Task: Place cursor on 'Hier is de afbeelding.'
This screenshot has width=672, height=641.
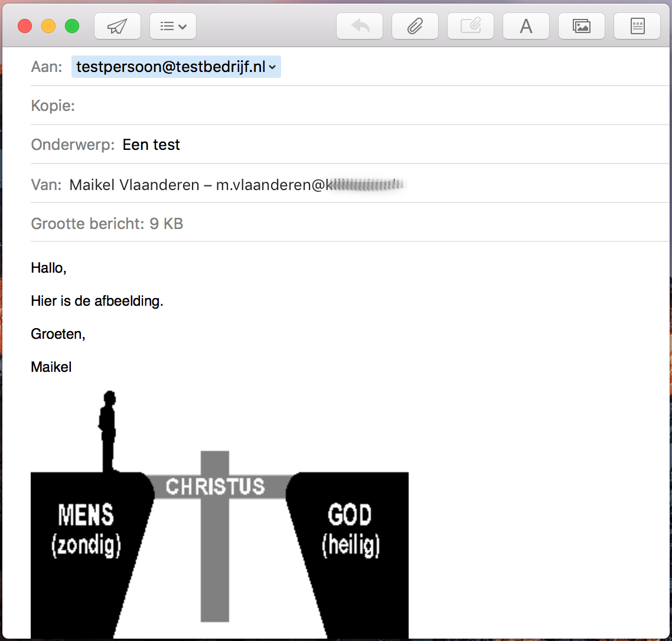Action: pyautogui.click(x=97, y=301)
